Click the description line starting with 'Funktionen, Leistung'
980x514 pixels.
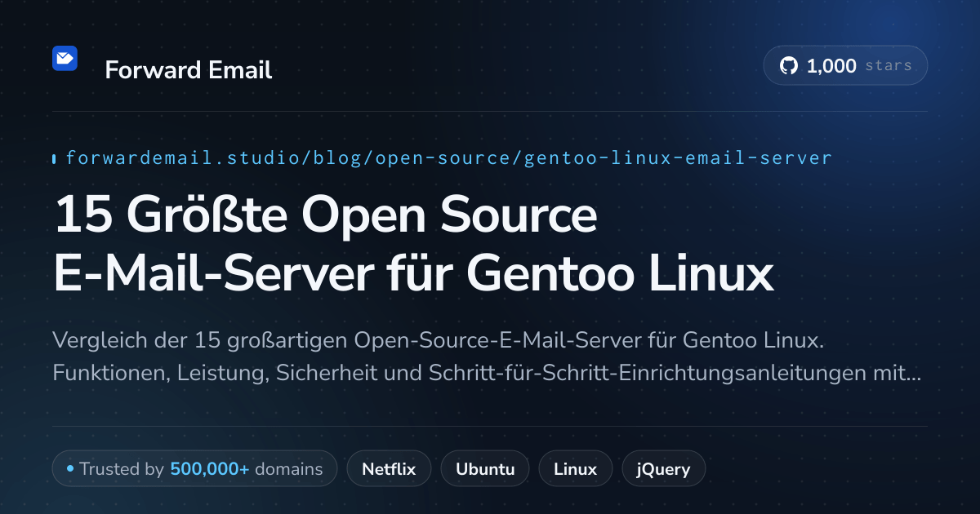(488, 374)
